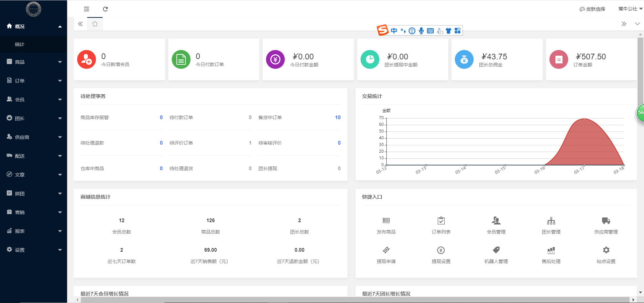Screen dimensions: 644x303
Task: Click the home tab icon
Action: [95, 23]
